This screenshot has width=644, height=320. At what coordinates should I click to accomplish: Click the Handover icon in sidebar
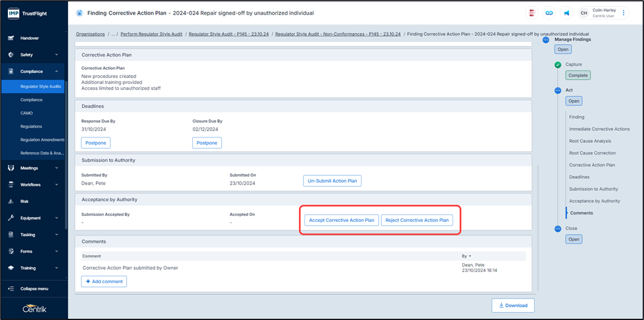pos(11,38)
